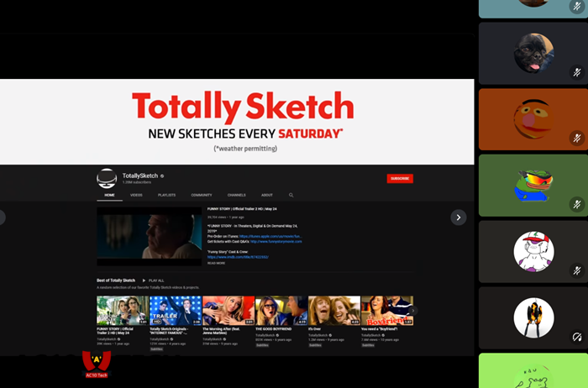588x388 pixels.
Task: Open The Good Boyfriend video thumbnail
Action: pyautogui.click(x=281, y=310)
